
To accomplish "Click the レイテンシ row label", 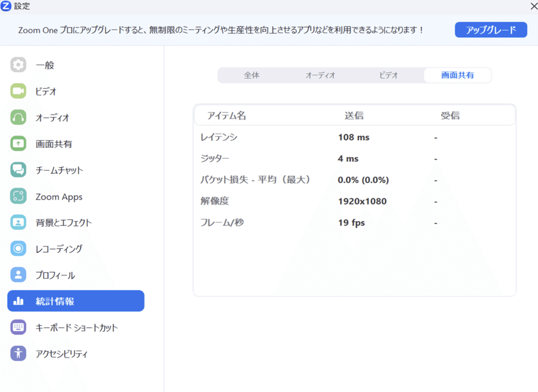I will tap(219, 137).
